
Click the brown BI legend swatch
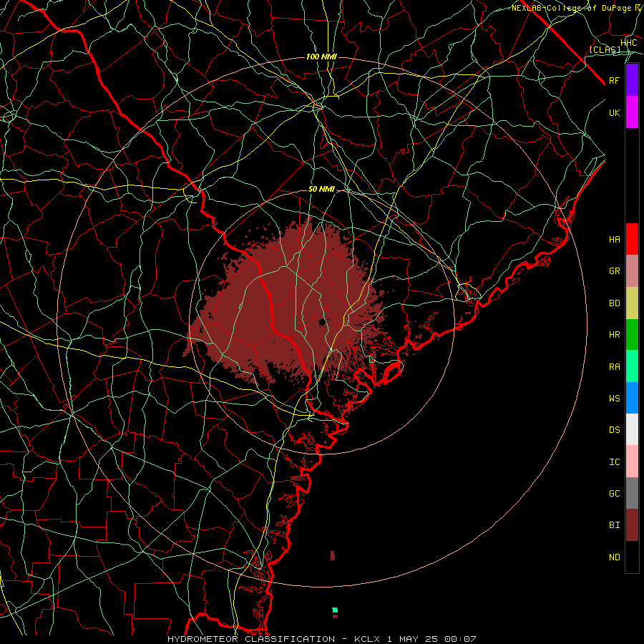point(632,525)
